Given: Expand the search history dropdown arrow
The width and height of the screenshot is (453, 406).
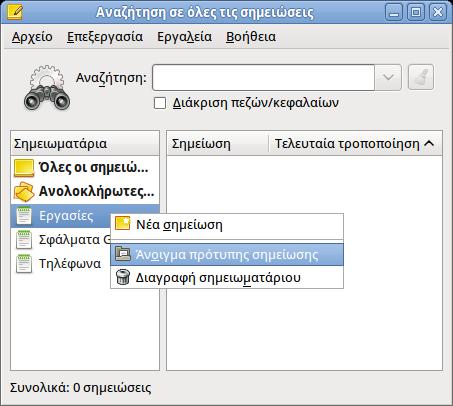Looking at the screenshot, I should tap(388, 78).
